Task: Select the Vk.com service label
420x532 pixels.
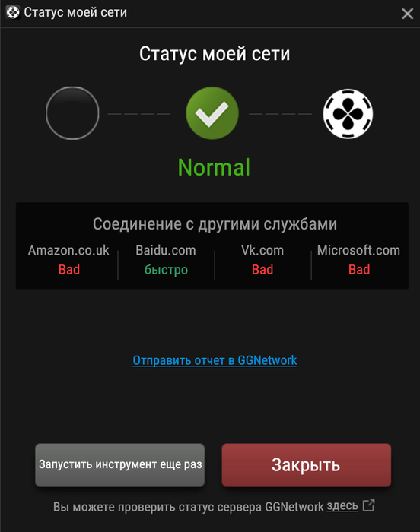Action: 262,250
